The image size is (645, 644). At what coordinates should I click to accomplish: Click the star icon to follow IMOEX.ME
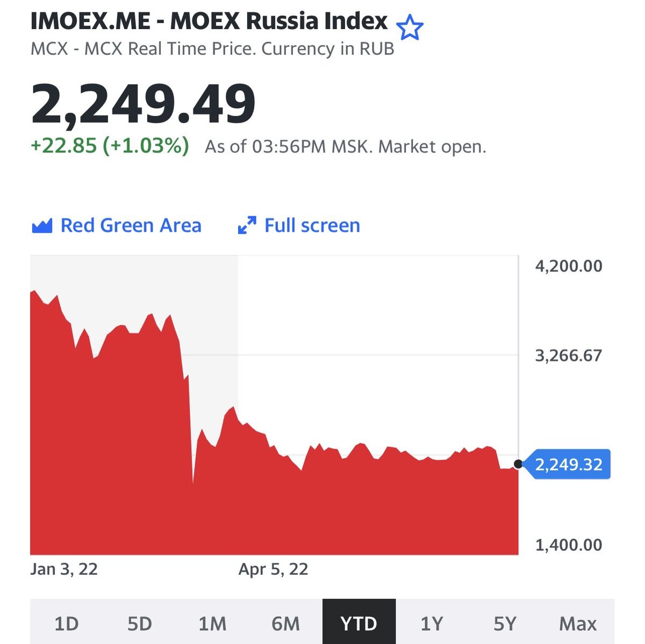click(410, 27)
